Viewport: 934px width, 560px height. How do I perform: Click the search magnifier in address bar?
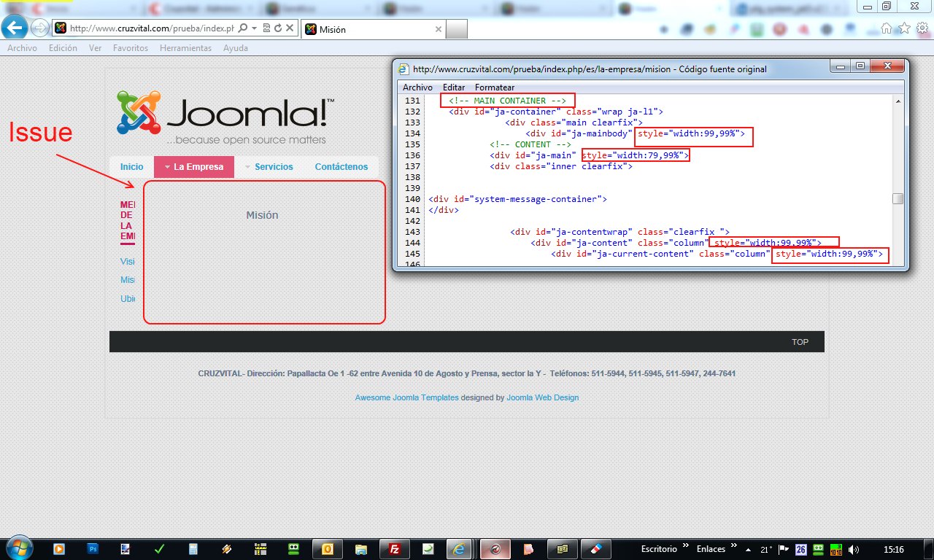(243, 28)
